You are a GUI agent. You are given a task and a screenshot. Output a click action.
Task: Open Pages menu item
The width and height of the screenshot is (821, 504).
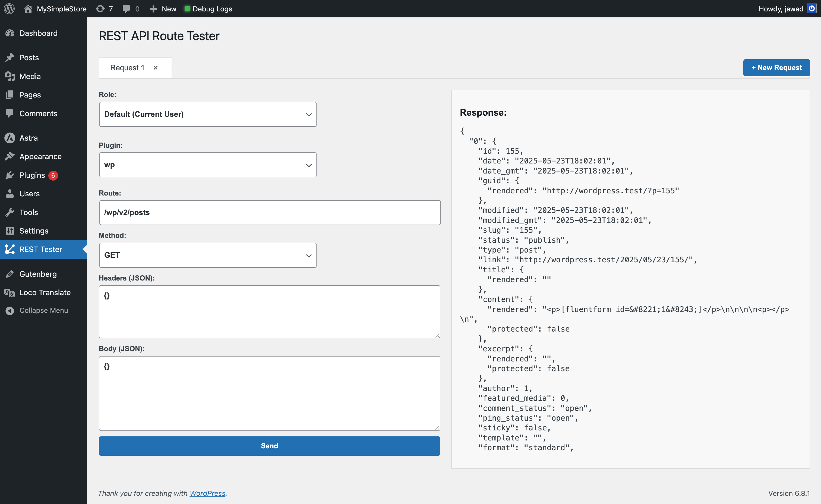pos(43,95)
